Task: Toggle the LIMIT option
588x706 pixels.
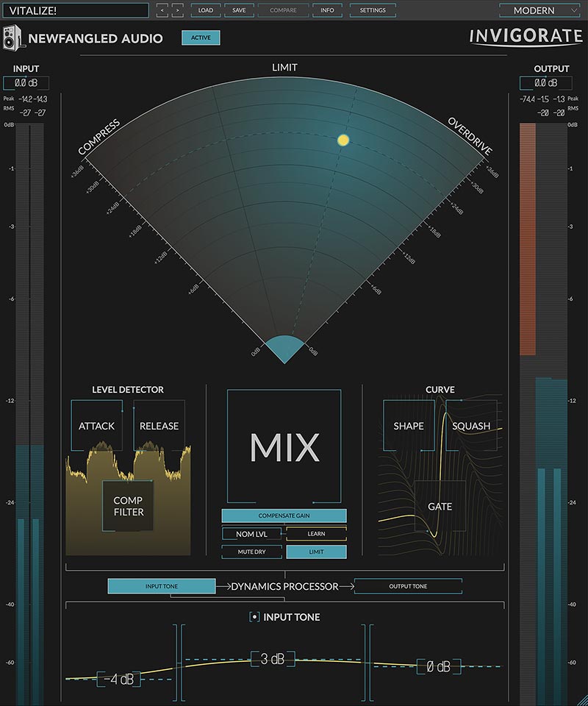Action: coord(317,552)
